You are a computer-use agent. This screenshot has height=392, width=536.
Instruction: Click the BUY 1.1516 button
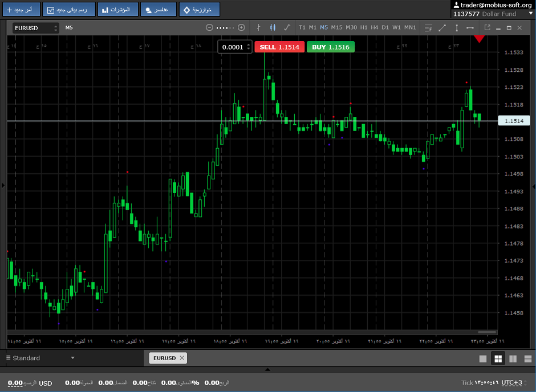(331, 47)
